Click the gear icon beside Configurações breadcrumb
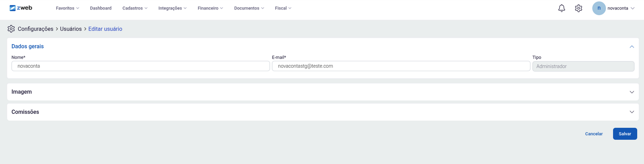Viewport: 644px width, 164px height. (x=11, y=29)
